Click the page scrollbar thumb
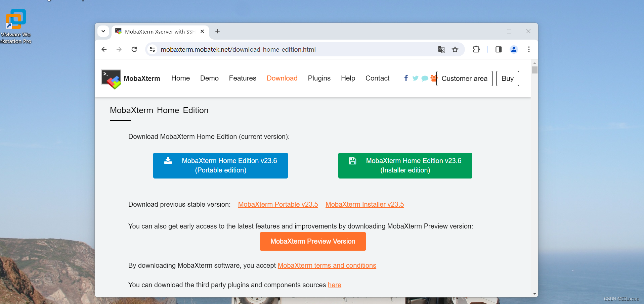Screen dimensions: 644x304 coord(534,70)
